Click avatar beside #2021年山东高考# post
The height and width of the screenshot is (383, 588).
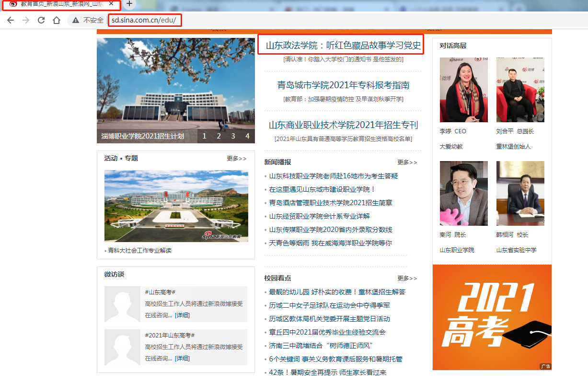[122, 348]
